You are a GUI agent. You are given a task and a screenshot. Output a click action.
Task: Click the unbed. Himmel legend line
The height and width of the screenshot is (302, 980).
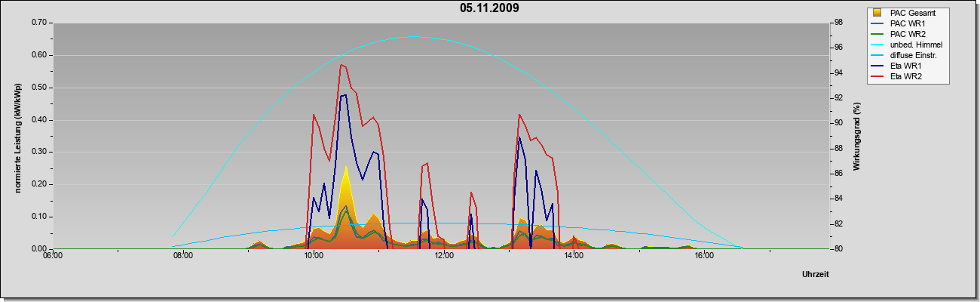(x=878, y=45)
